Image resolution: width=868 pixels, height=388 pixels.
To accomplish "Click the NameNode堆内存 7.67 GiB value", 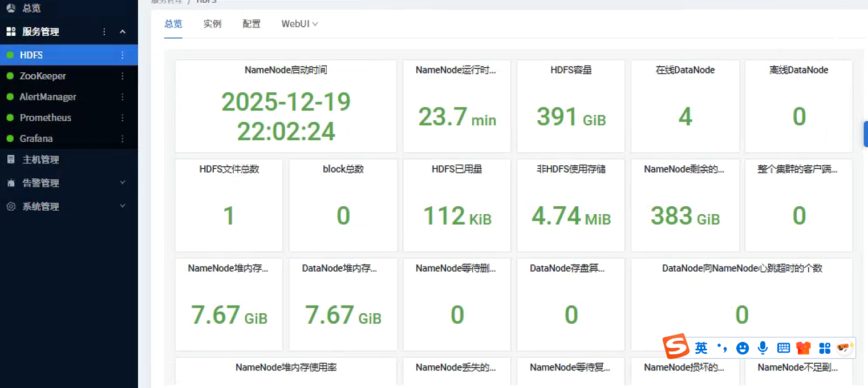I will point(229,315).
